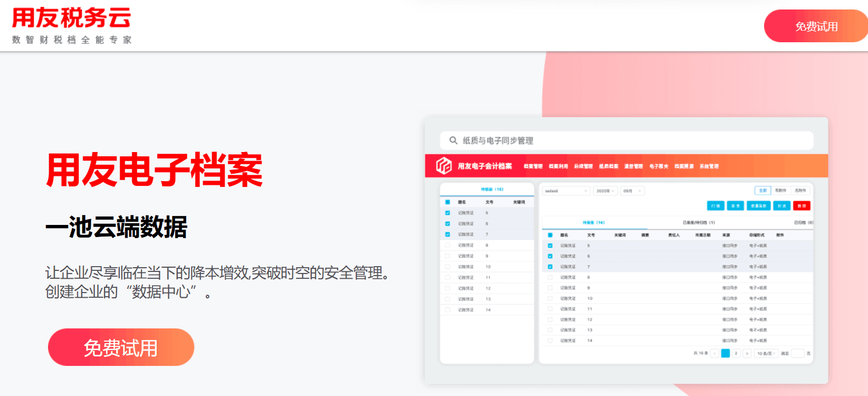Image resolution: width=868 pixels, height=396 pixels.
Task: Go to the next page with the right arrow
Action: 747,353
